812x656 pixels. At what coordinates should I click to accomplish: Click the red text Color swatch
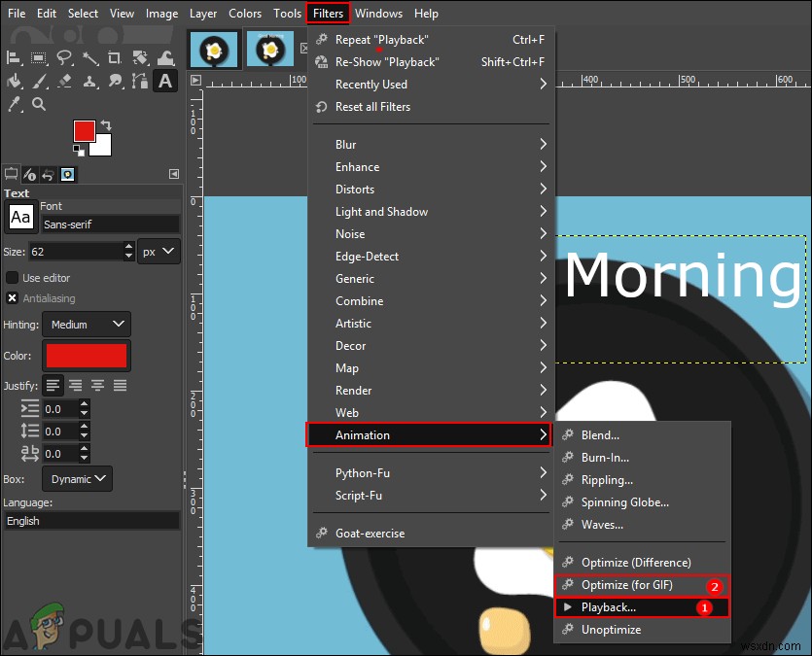pyautogui.click(x=86, y=356)
